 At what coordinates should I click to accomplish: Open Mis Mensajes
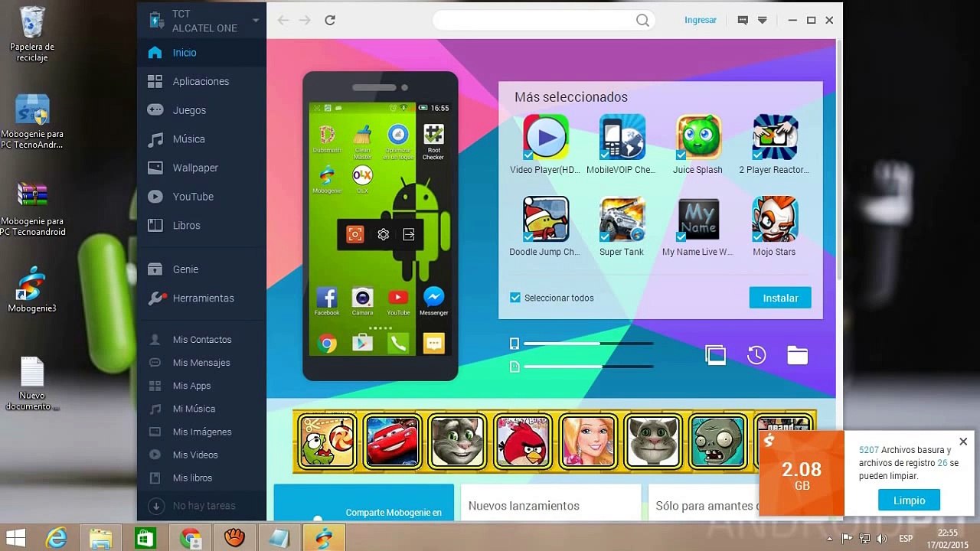[x=201, y=363]
